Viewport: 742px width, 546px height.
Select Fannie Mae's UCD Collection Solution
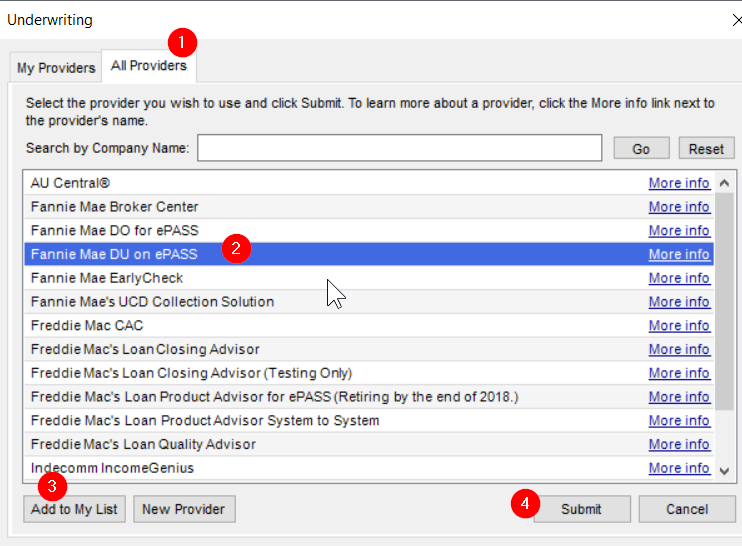369,301
